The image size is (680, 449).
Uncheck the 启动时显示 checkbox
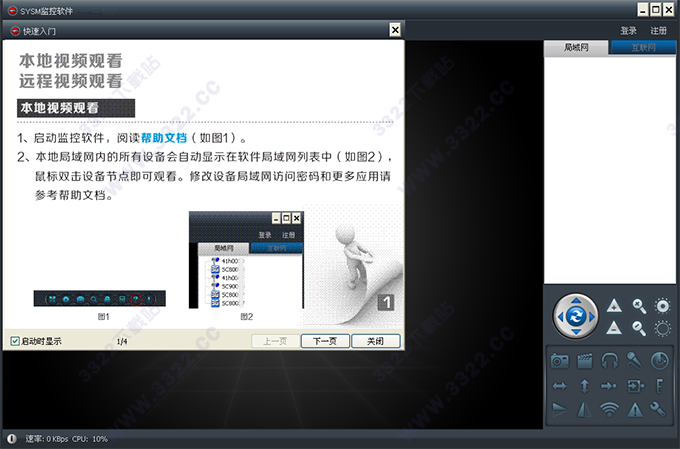pyautogui.click(x=14, y=341)
